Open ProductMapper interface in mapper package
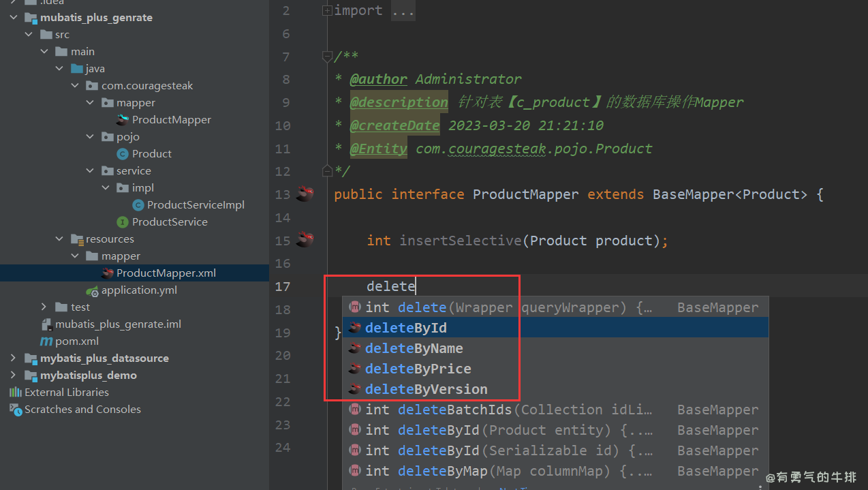 tap(171, 120)
